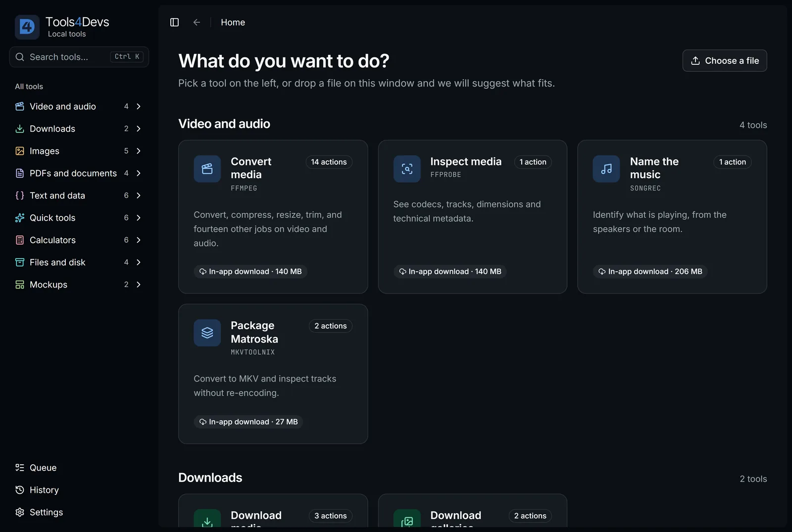Click the Files and disk icon
Screen dimensions: 792x532
pos(20,262)
